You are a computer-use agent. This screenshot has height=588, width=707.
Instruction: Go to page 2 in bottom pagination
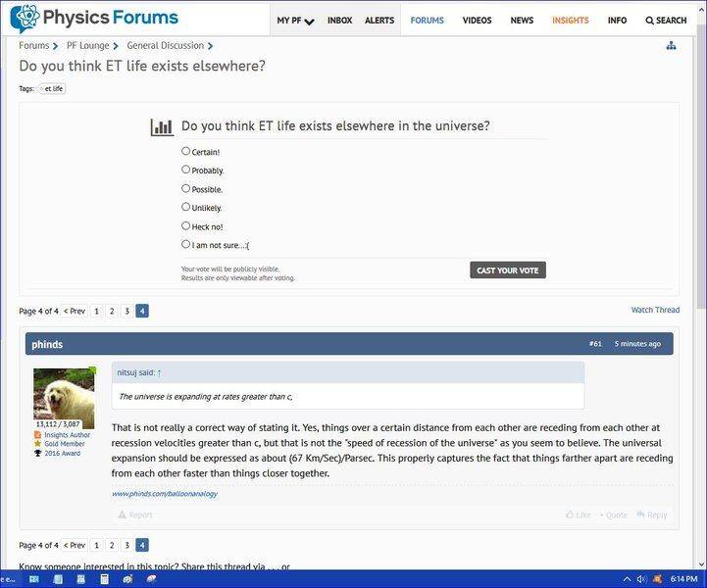click(112, 545)
